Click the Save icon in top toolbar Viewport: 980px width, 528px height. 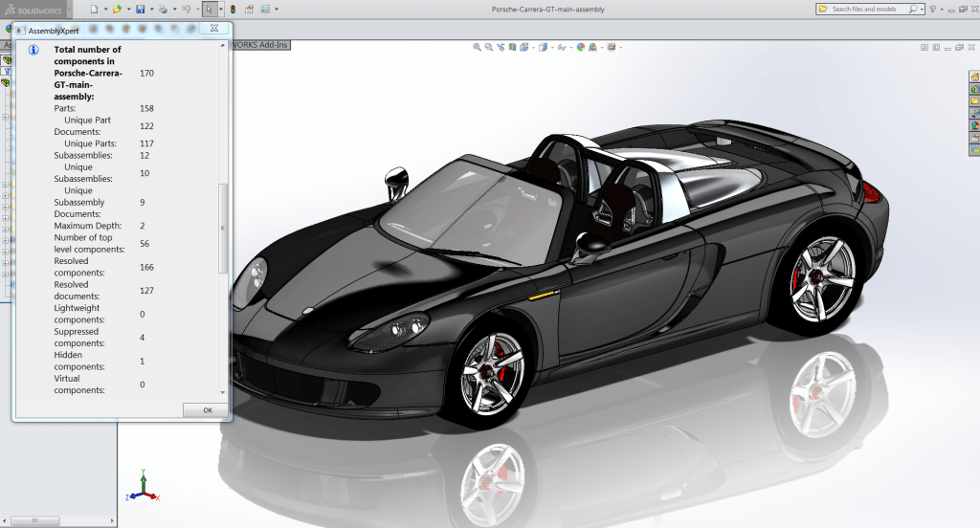click(140, 9)
